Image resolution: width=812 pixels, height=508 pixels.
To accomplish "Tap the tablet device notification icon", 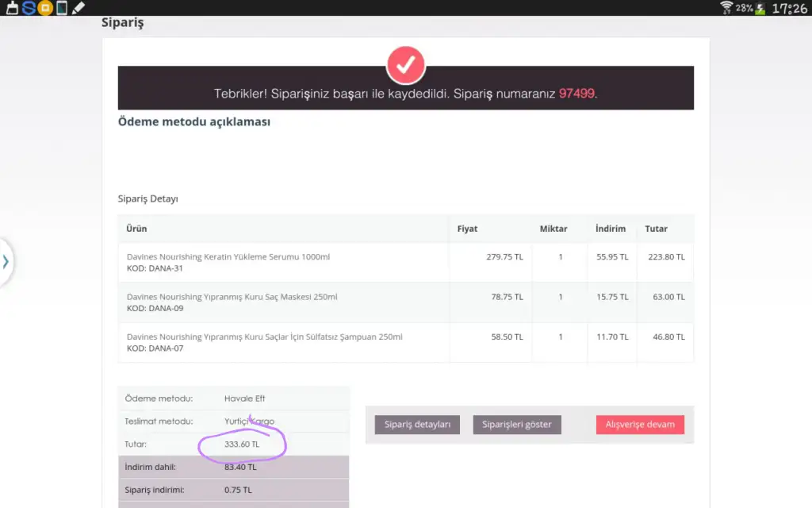I will 62,8.
